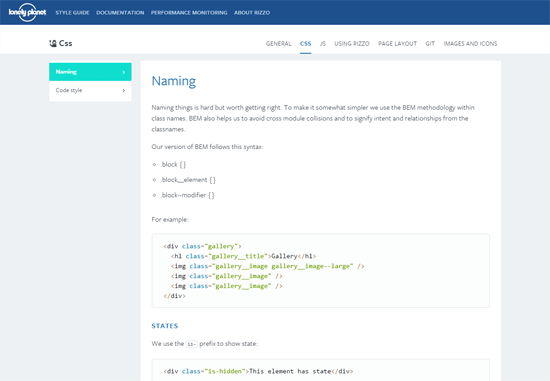
Task: Open the Images and Icons tab
Action: (470, 44)
